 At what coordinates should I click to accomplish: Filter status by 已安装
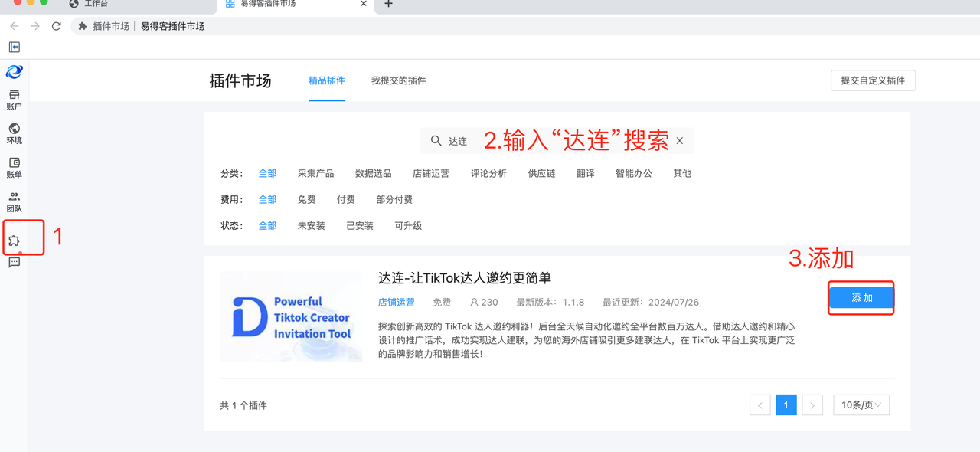[360, 226]
